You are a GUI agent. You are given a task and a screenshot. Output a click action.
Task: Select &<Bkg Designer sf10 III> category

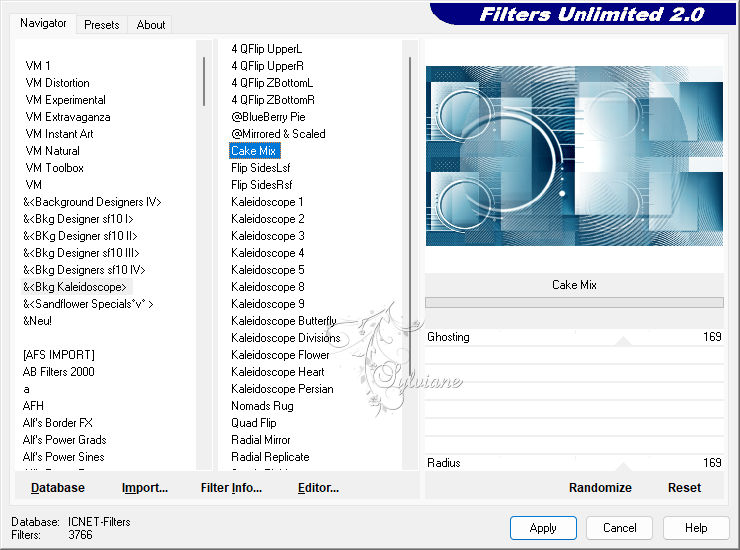(81, 253)
